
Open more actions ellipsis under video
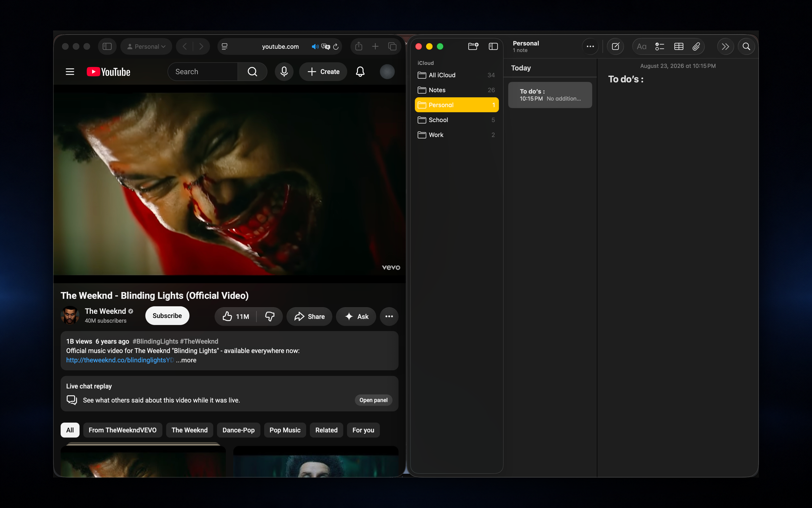coord(389,316)
